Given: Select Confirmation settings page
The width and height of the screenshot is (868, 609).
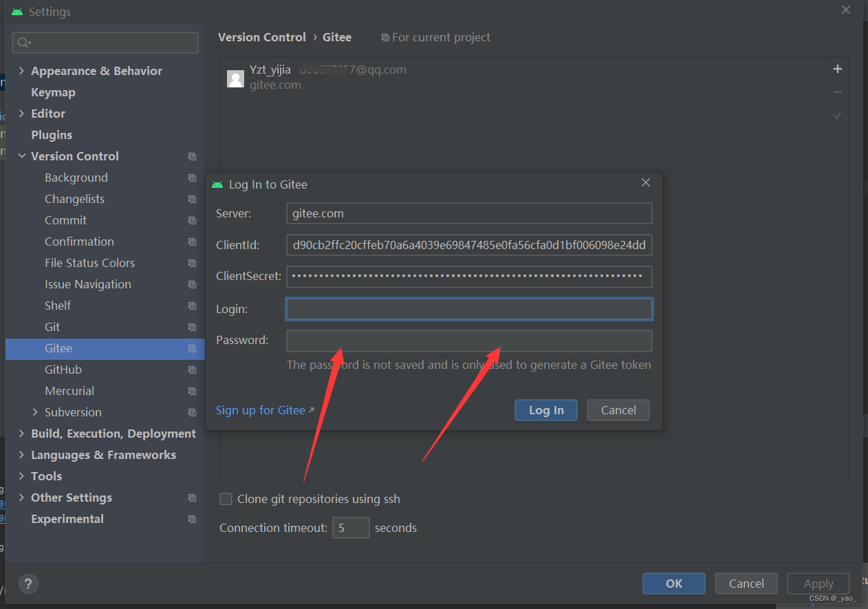Looking at the screenshot, I should [80, 242].
